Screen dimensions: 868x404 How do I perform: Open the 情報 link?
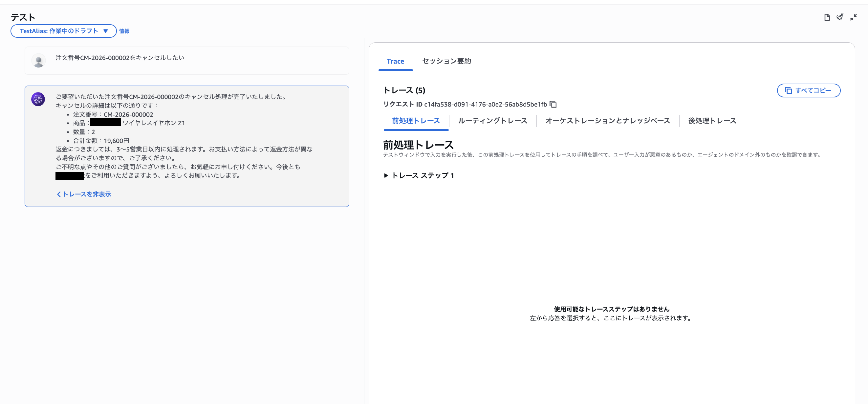(124, 30)
